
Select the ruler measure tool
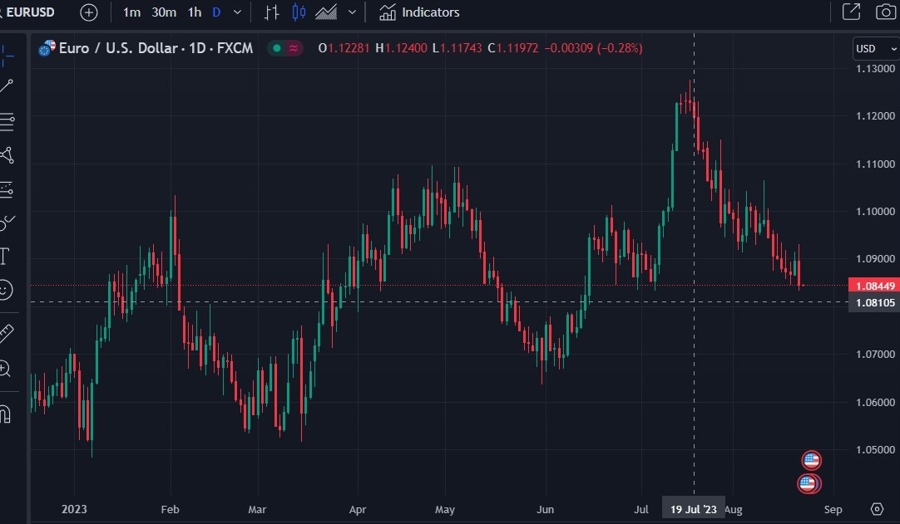[x=6, y=333]
